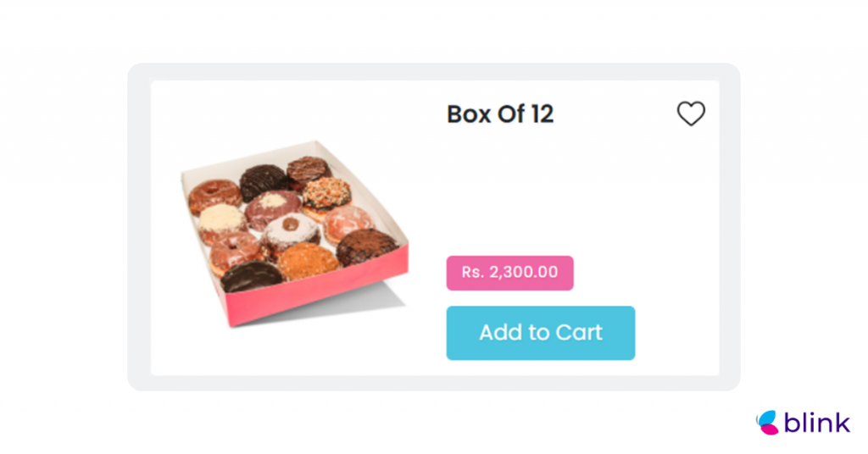Click the white crumb-topped donut
Screen dimensions: 868x454
pos(221,220)
